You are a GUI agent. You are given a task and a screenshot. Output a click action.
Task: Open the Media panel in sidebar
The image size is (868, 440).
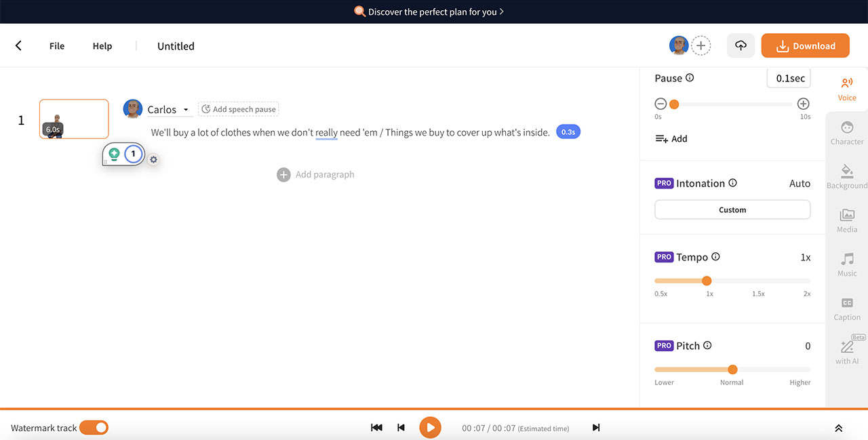[846, 220]
